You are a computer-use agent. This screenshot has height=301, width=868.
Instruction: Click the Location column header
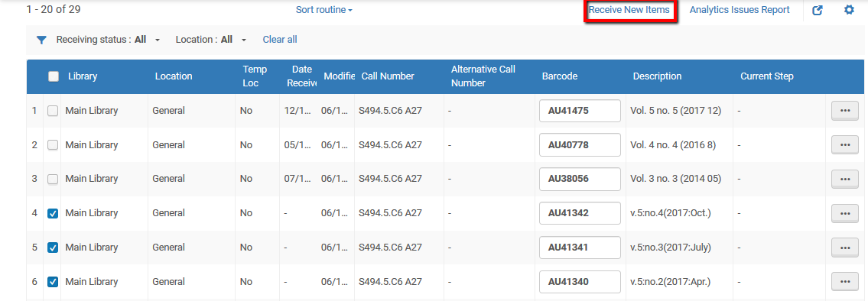(x=174, y=76)
